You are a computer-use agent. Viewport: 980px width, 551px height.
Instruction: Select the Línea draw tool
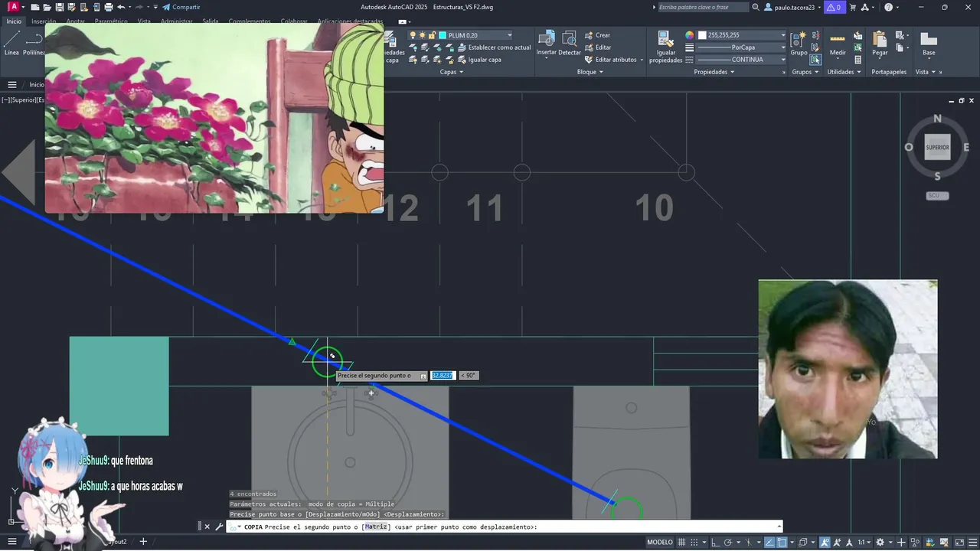11,44
